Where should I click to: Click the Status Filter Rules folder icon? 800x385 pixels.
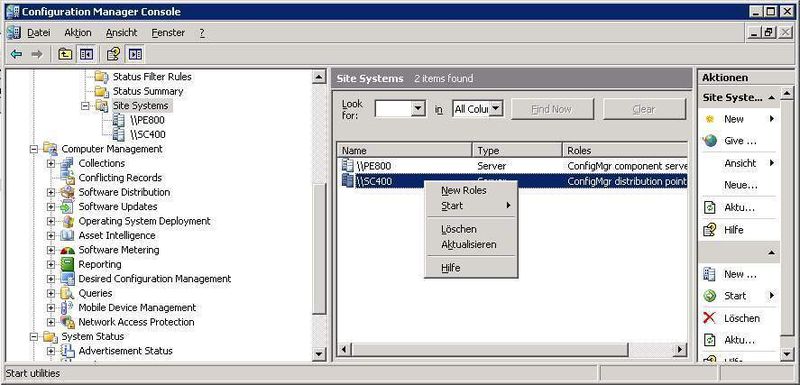coord(102,77)
